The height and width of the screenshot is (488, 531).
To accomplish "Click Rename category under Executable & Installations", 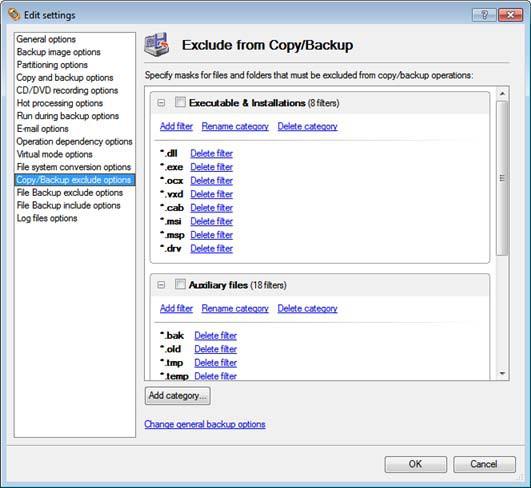I will tap(235, 126).
